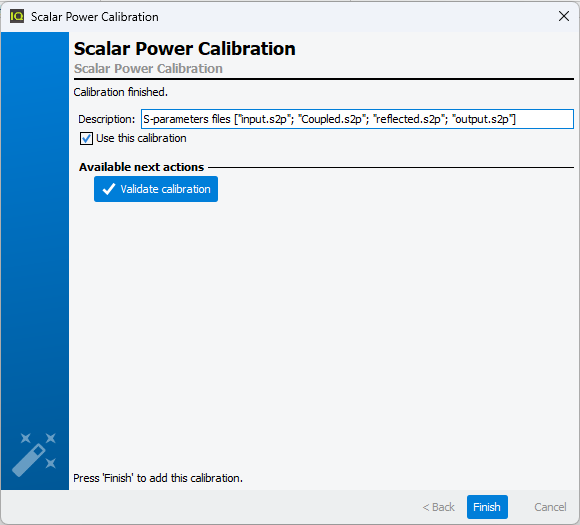The image size is (580, 525).
Task: Click the window title bar text
Action: tap(95, 17)
